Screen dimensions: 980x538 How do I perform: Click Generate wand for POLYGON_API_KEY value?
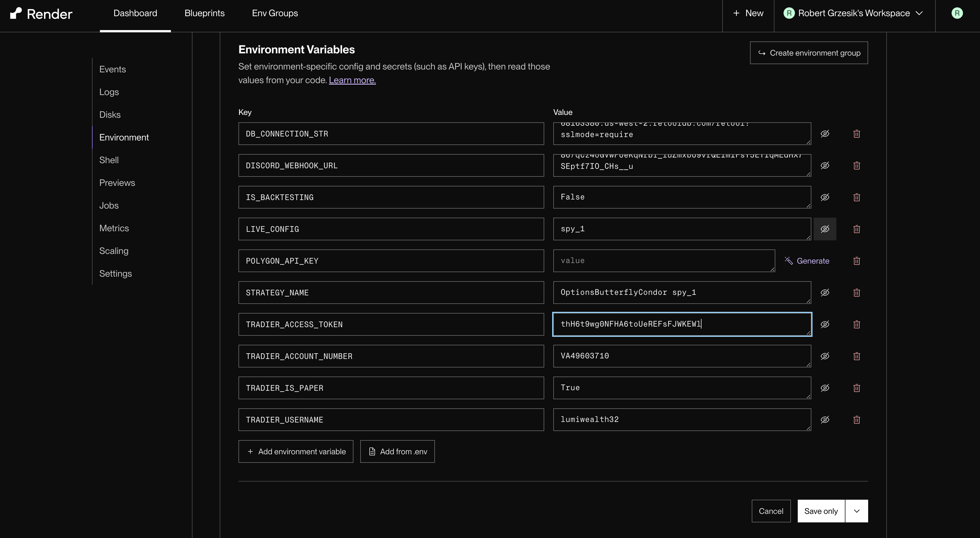pos(807,261)
